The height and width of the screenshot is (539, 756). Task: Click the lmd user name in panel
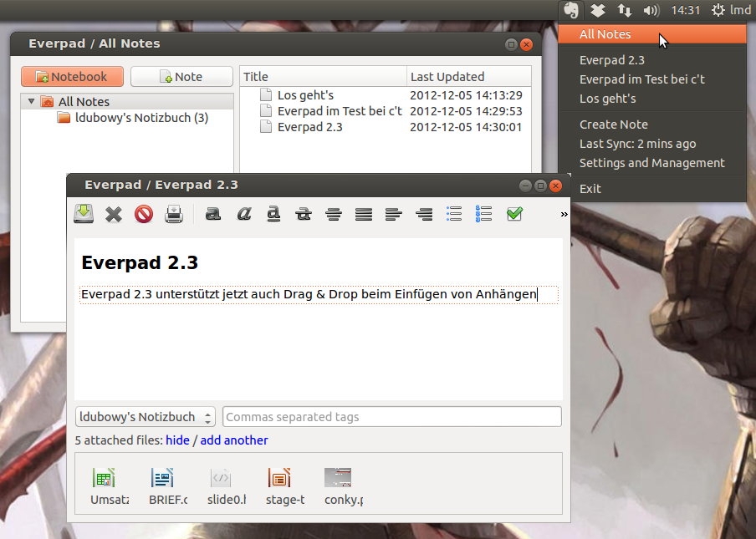click(x=740, y=10)
